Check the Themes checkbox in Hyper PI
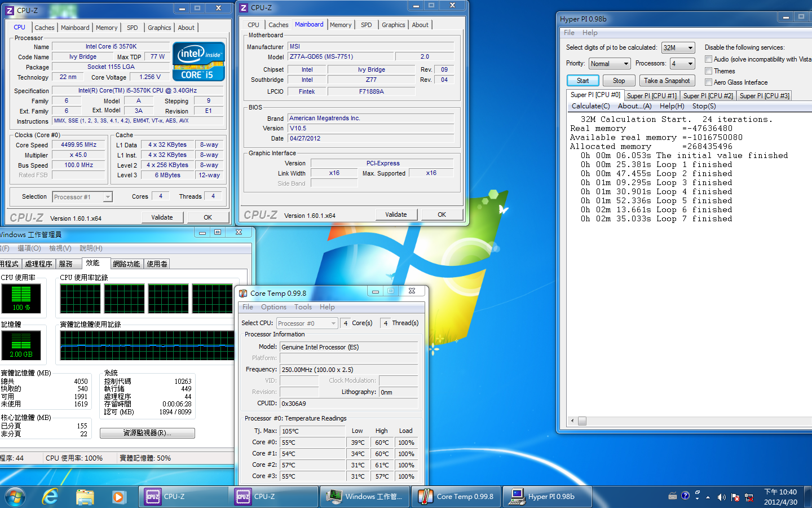 708,71
